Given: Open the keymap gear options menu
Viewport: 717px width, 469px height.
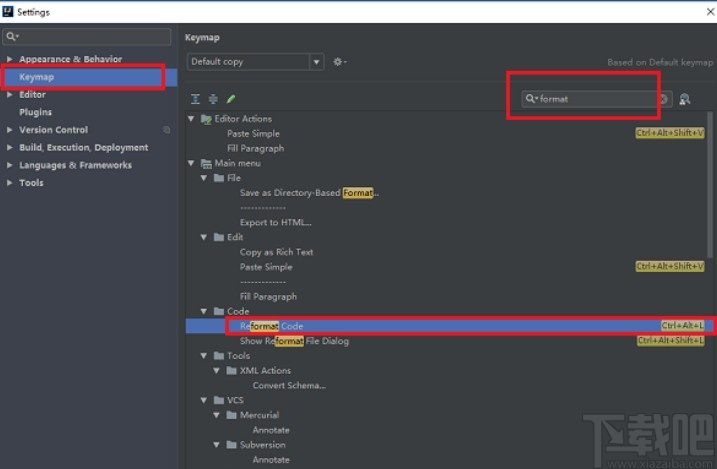Looking at the screenshot, I should pyautogui.click(x=339, y=62).
